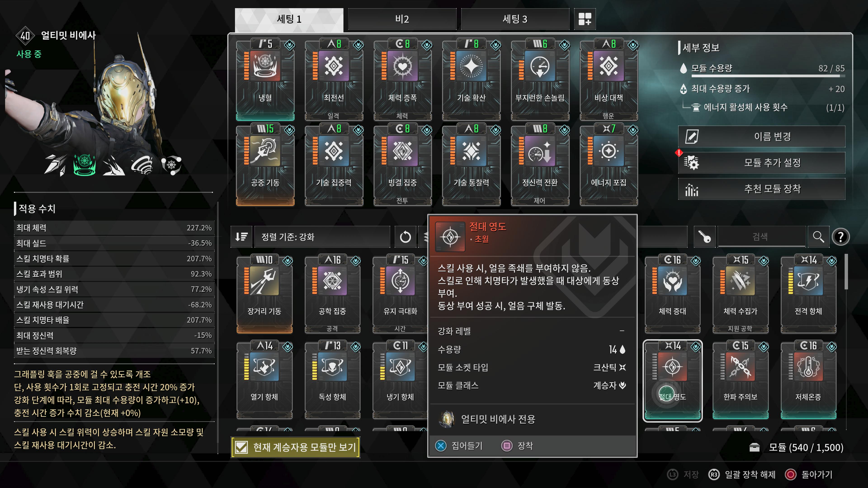Click 추천 모듈 장착 button
868x488 pixels.
762,189
